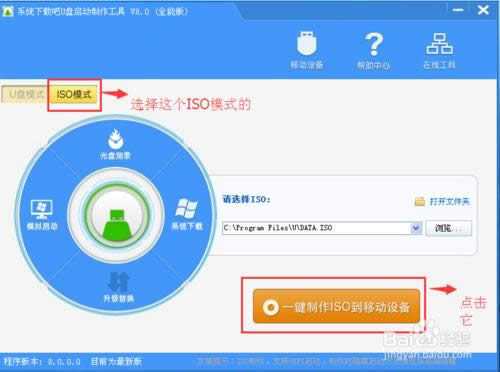Open 在线工具 network icon
500x372 pixels.
[440, 44]
